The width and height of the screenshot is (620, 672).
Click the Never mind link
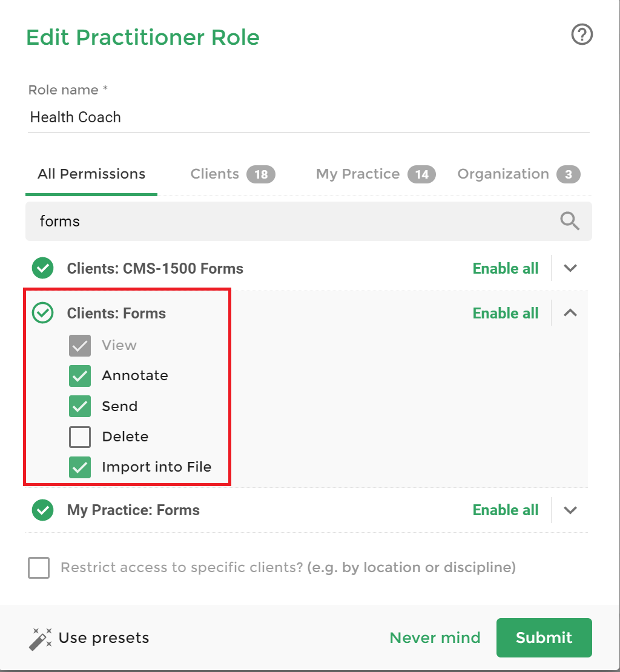pyautogui.click(x=435, y=637)
